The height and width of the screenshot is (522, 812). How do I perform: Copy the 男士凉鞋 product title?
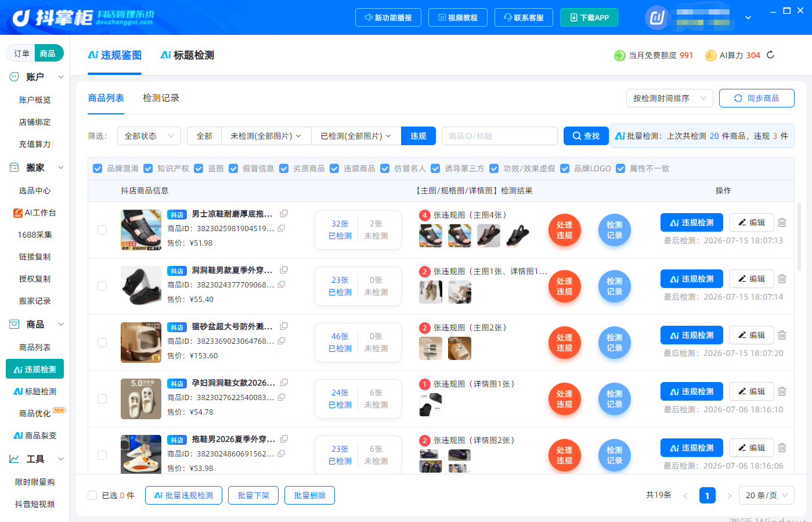coord(284,214)
